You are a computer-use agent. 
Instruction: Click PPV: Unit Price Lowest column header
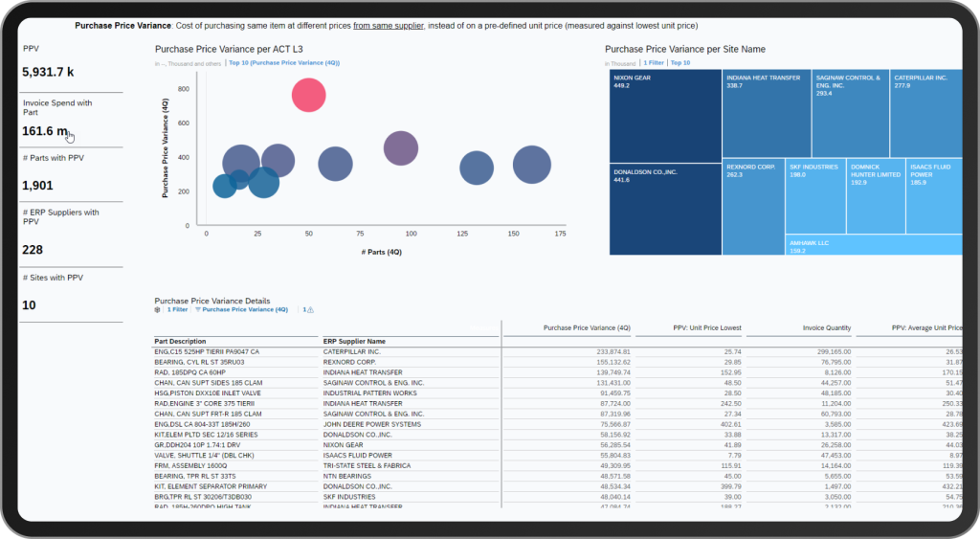pyautogui.click(x=707, y=327)
